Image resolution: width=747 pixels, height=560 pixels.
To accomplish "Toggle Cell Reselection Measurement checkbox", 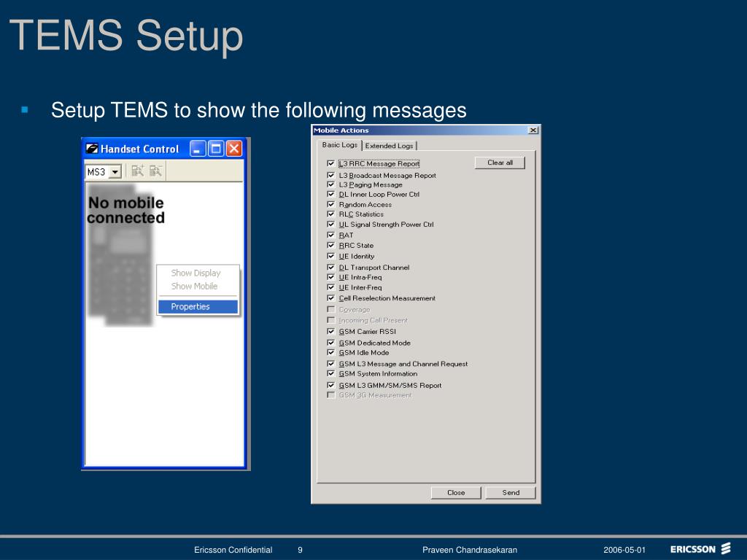I will point(330,298).
